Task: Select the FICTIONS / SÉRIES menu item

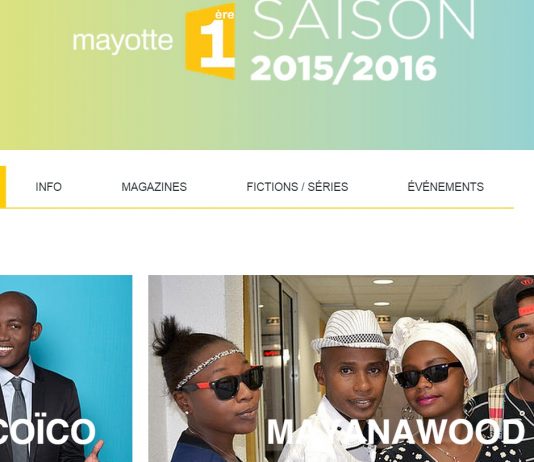Action: coord(297,187)
